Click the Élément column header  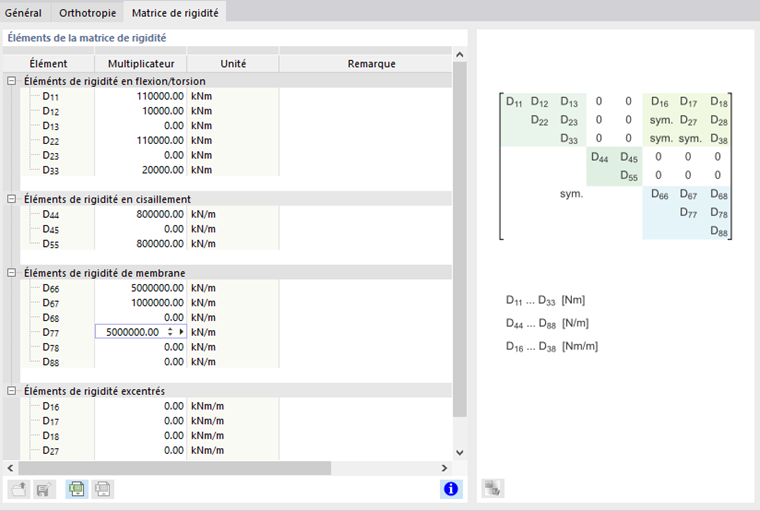pos(48,64)
